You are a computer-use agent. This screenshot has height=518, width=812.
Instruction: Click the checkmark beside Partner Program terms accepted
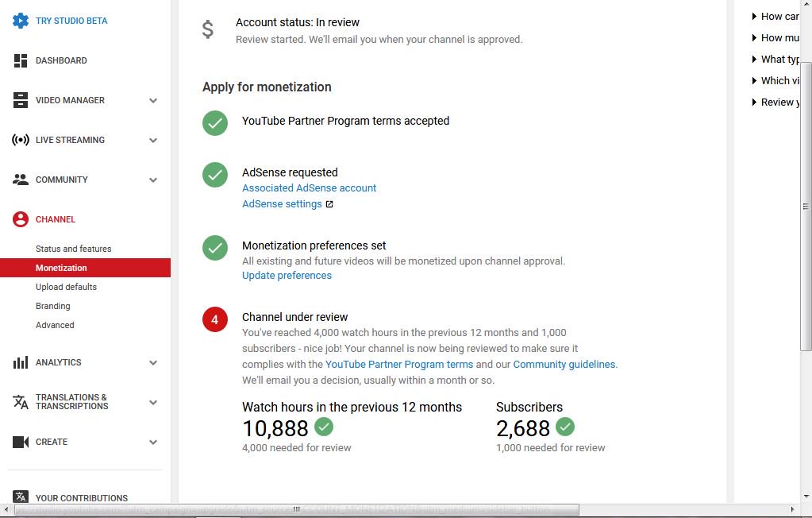point(215,123)
